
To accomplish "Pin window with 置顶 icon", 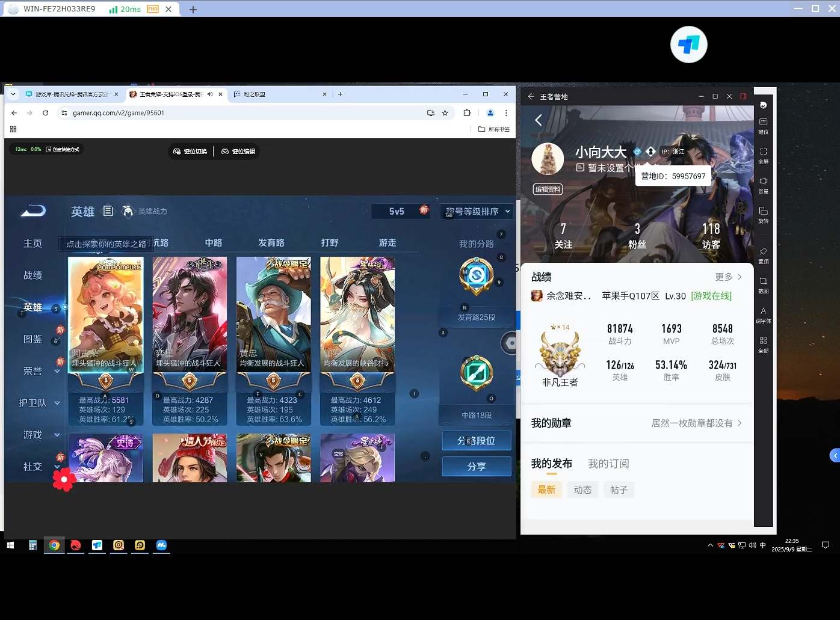I will click(763, 251).
